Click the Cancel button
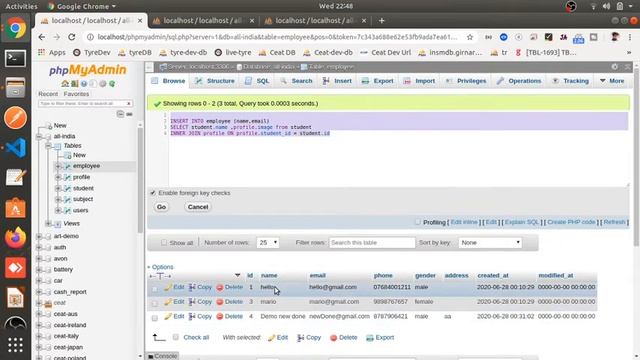 [198, 207]
